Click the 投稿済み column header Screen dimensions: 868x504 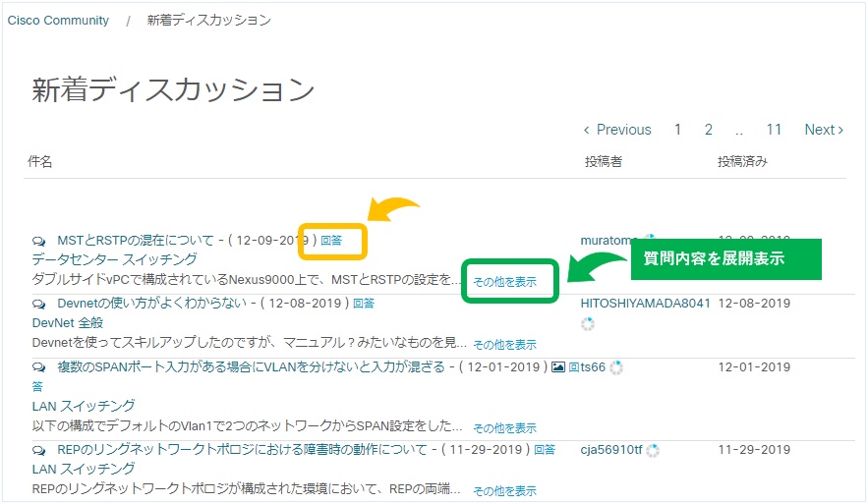pyautogui.click(x=742, y=161)
